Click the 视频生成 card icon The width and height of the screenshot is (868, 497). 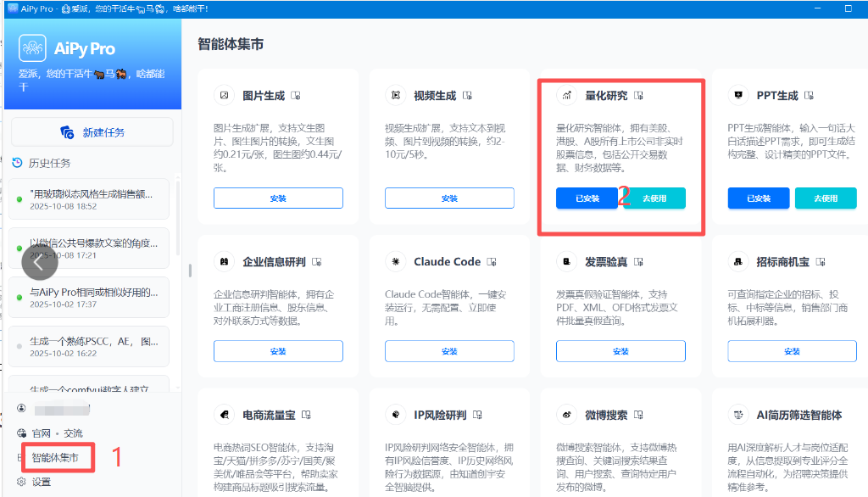pyautogui.click(x=396, y=95)
